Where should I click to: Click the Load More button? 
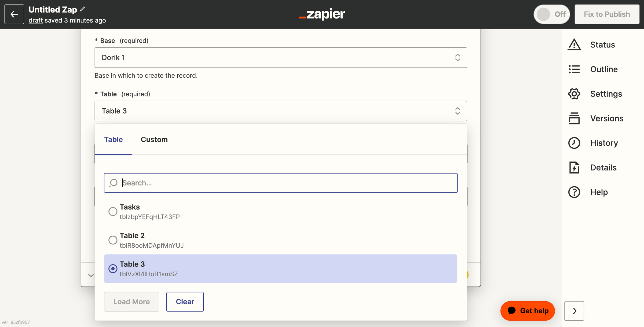[x=131, y=302]
